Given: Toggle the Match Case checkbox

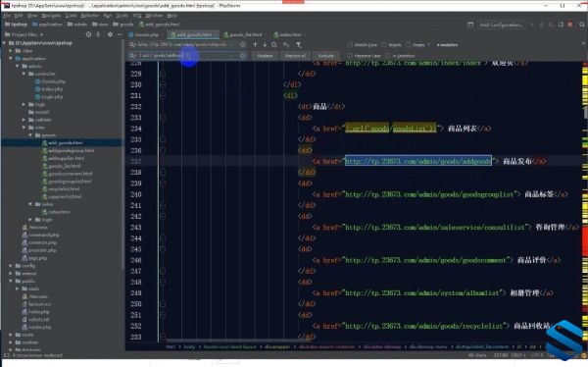Looking at the screenshot, I should pyautogui.click(x=350, y=45).
